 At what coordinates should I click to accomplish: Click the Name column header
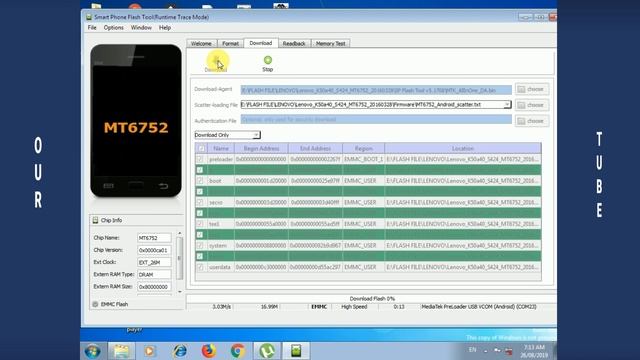(x=221, y=149)
